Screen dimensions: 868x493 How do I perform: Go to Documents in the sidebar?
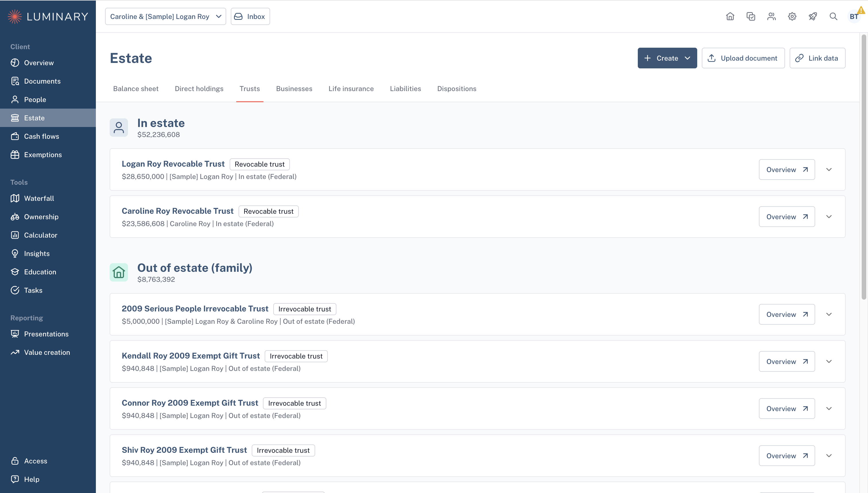[x=48, y=81]
